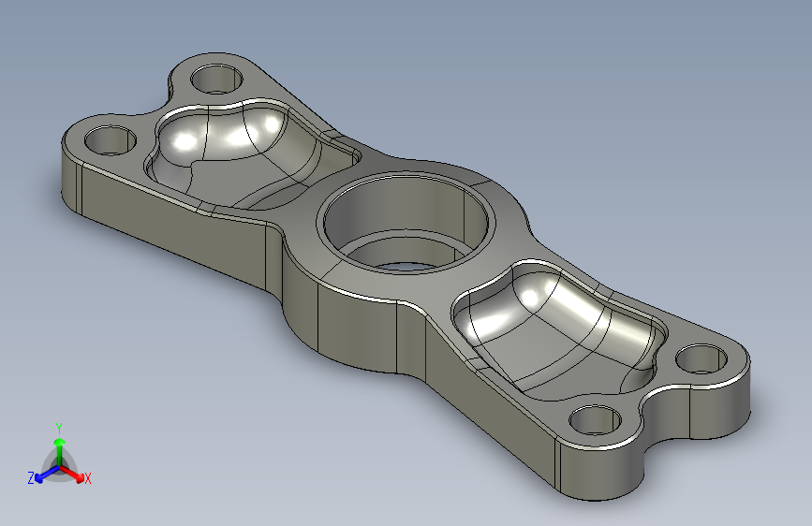The width and height of the screenshot is (812, 526).
Task: Select the shiny curved pocket at lower right
Action: pyautogui.click(x=559, y=331)
